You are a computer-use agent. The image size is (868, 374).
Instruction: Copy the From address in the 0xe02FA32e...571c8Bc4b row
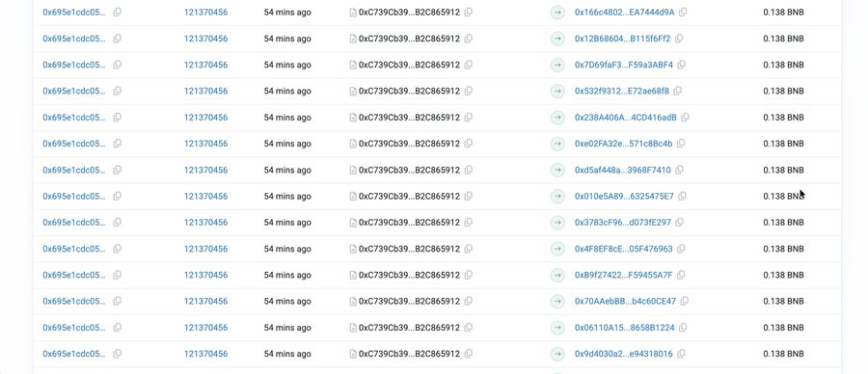469,144
